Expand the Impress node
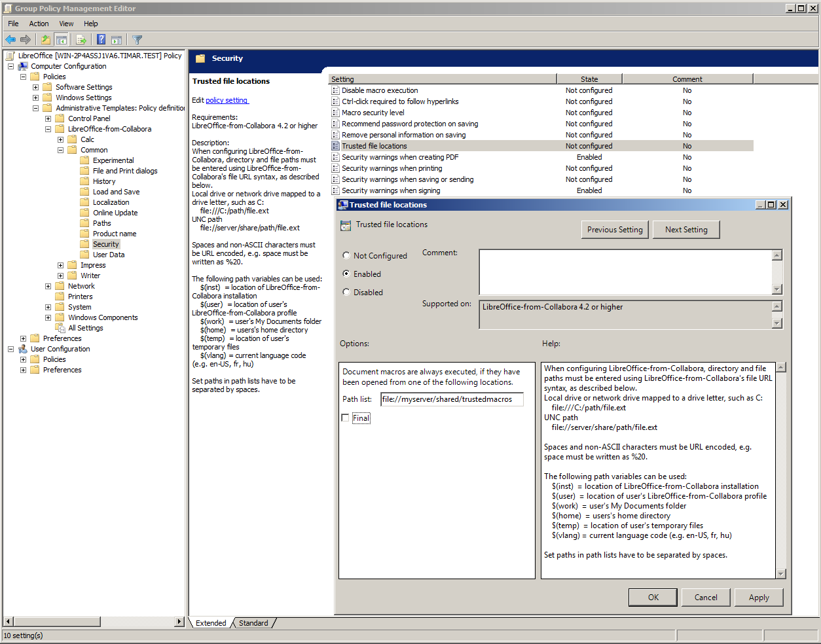 [x=60, y=265]
